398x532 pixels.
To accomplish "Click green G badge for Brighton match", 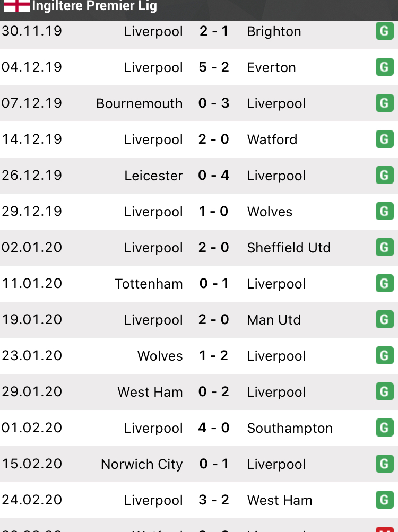I will pos(384,31).
